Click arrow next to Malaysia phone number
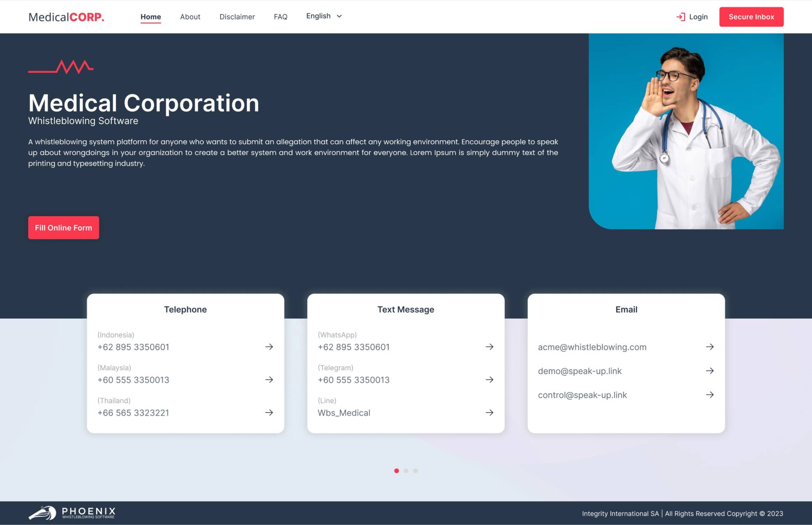 (269, 380)
